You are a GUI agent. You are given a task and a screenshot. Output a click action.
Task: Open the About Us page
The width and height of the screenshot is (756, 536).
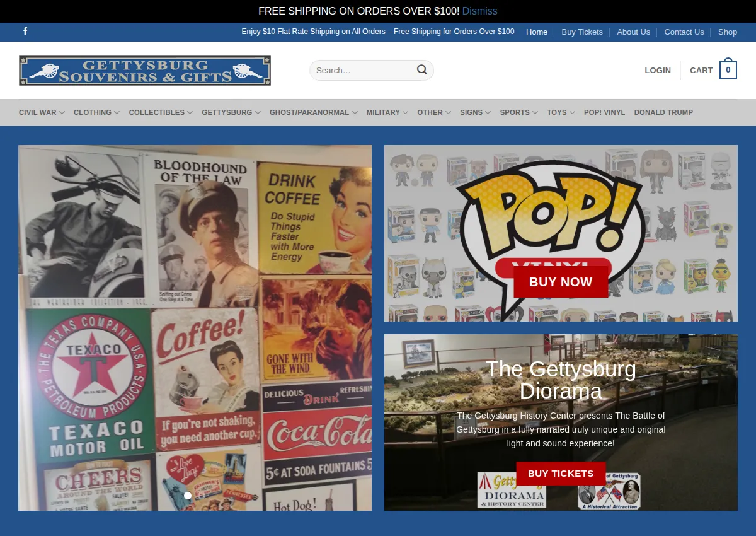pyautogui.click(x=633, y=32)
